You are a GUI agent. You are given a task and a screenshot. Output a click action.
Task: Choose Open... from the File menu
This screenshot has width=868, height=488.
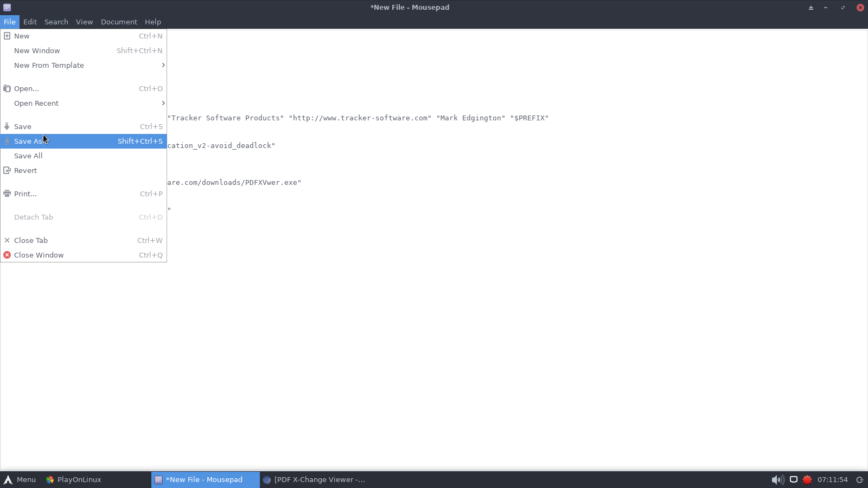84,88
